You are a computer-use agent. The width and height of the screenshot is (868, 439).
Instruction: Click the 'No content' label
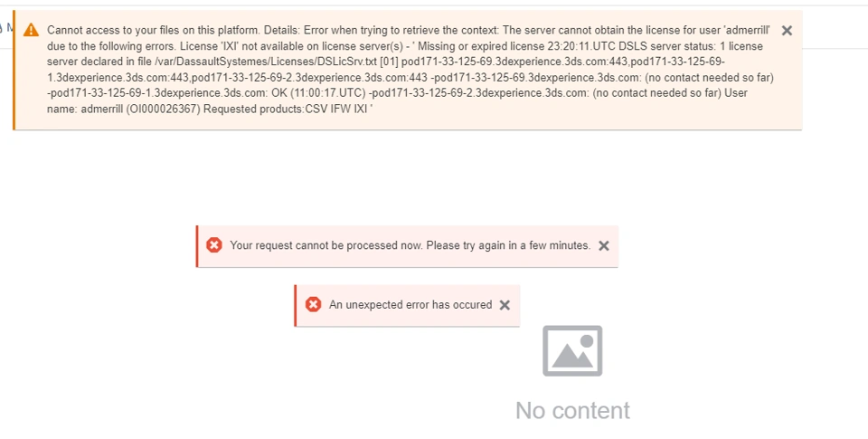click(x=572, y=410)
